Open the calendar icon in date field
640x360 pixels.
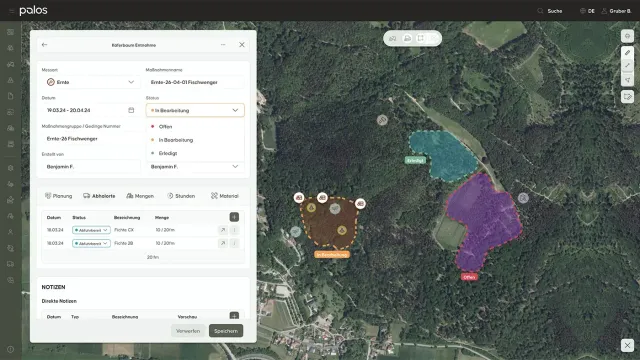[131, 110]
